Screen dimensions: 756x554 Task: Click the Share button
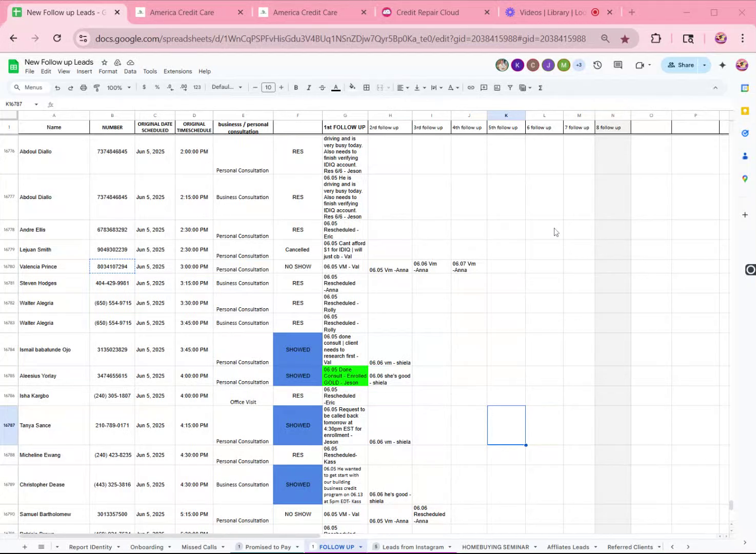click(x=681, y=65)
